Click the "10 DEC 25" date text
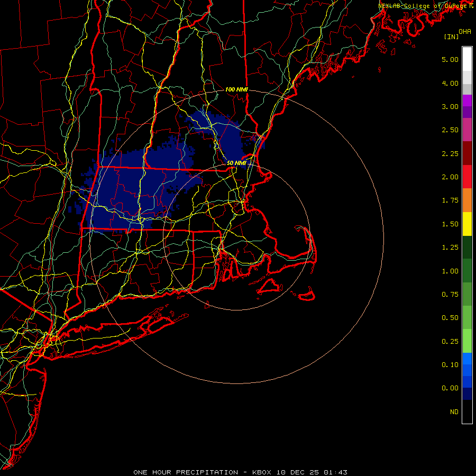This screenshot has width=476, height=476. pos(297,472)
